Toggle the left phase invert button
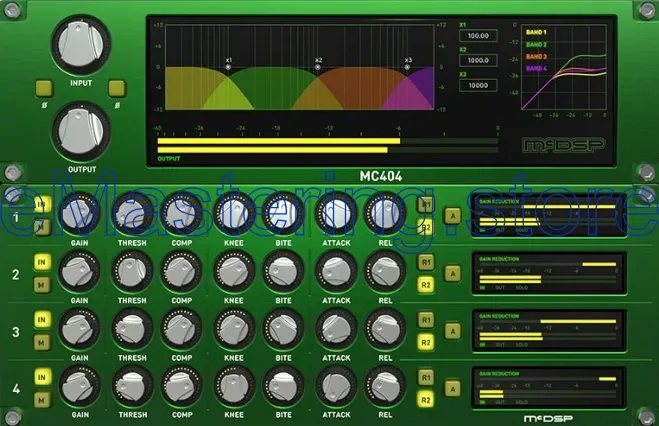The image size is (659, 426). click(44, 89)
